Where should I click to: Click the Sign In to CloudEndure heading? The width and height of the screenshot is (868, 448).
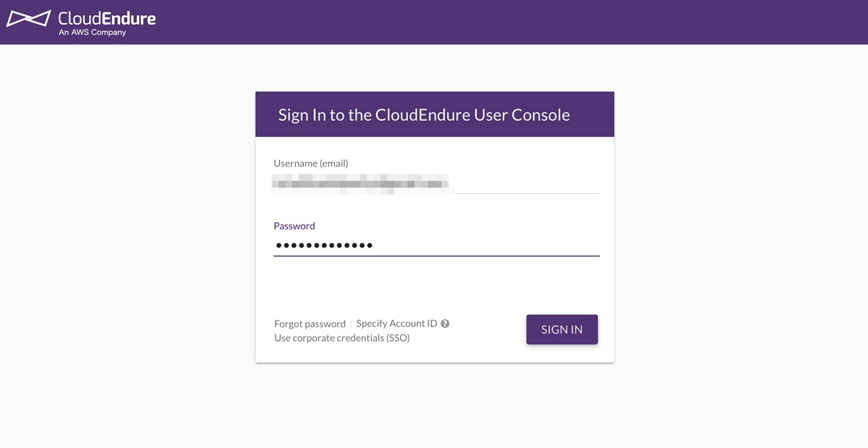[x=424, y=114]
